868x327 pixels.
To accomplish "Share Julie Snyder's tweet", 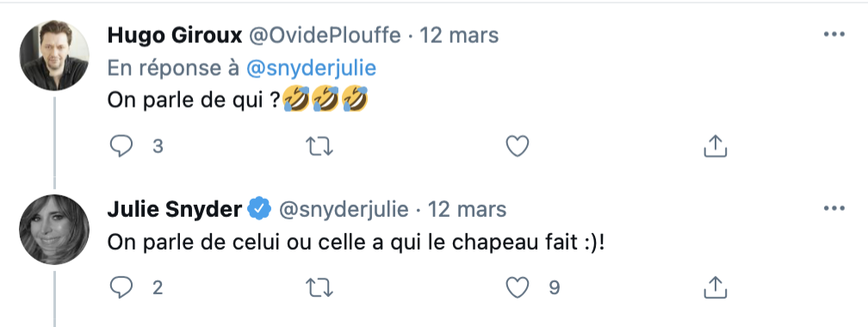I will click(715, 287).
